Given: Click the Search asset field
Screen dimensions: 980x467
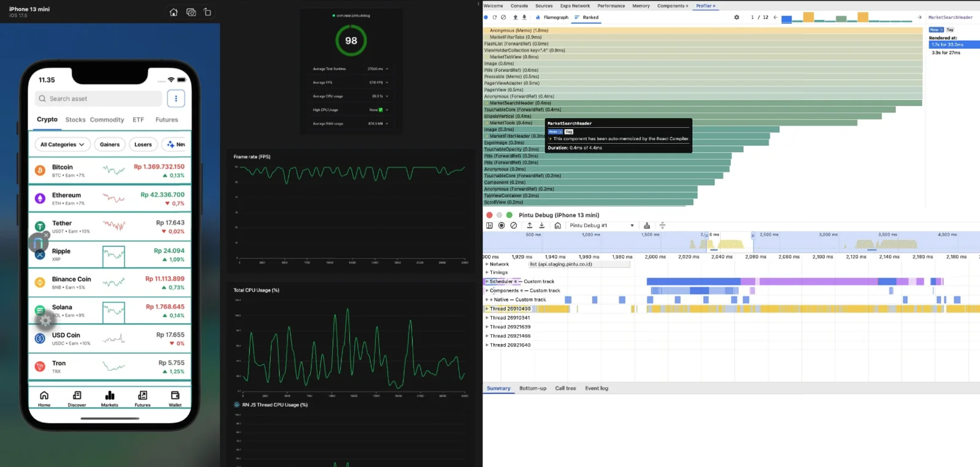Looking at the screenshot, I should click(99, 99).
